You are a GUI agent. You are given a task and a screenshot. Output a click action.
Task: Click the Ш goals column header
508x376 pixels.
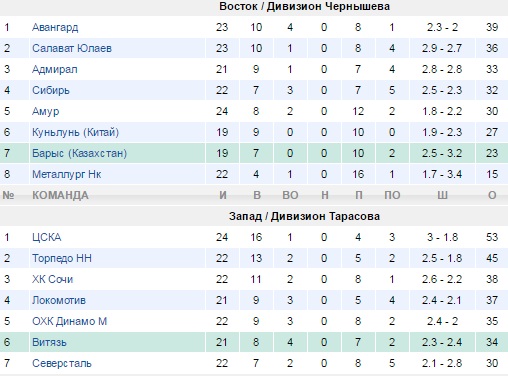442,195
